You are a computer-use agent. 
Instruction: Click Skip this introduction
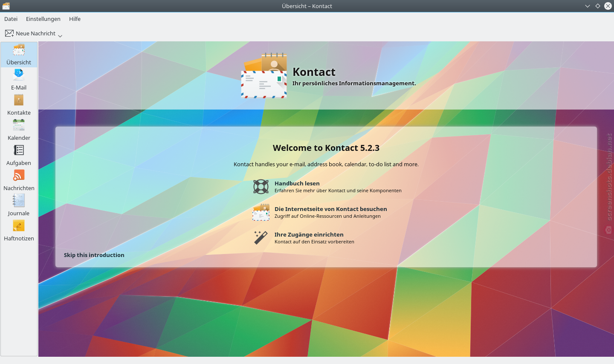tap(94, 255)
